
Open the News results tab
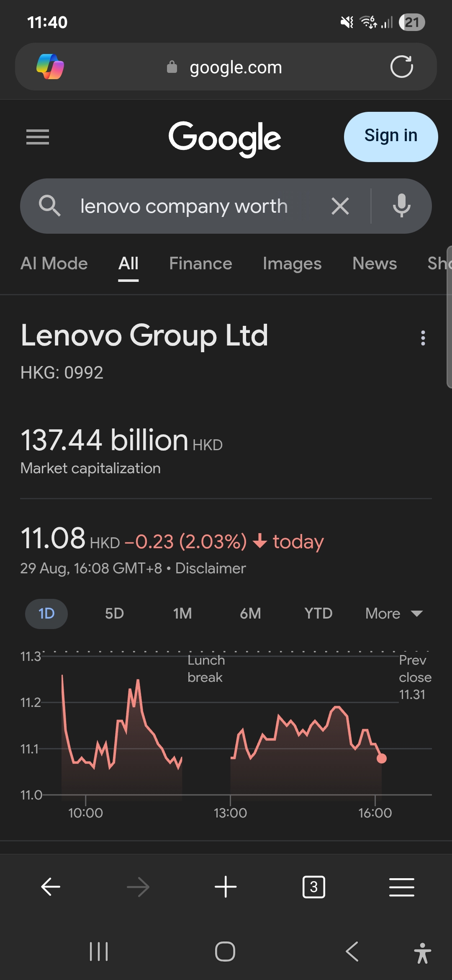click(x=375, y=264)
